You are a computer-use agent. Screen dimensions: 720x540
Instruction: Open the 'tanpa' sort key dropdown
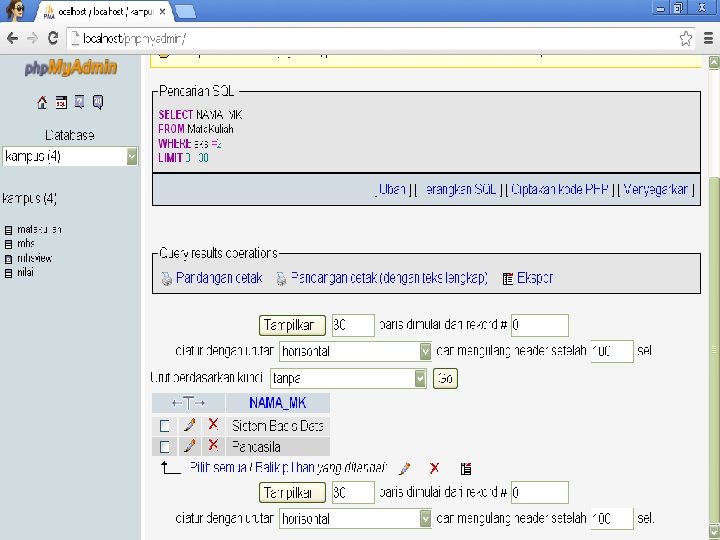point(348,379)
